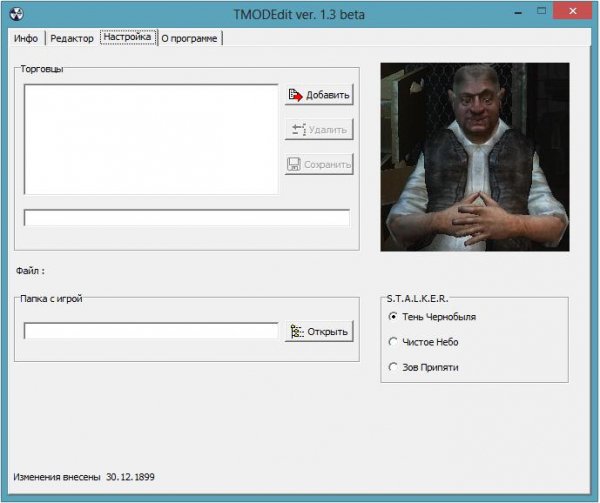Open the О программе tab
Viewport: 600px width, 503px height.
pos(189,38)
